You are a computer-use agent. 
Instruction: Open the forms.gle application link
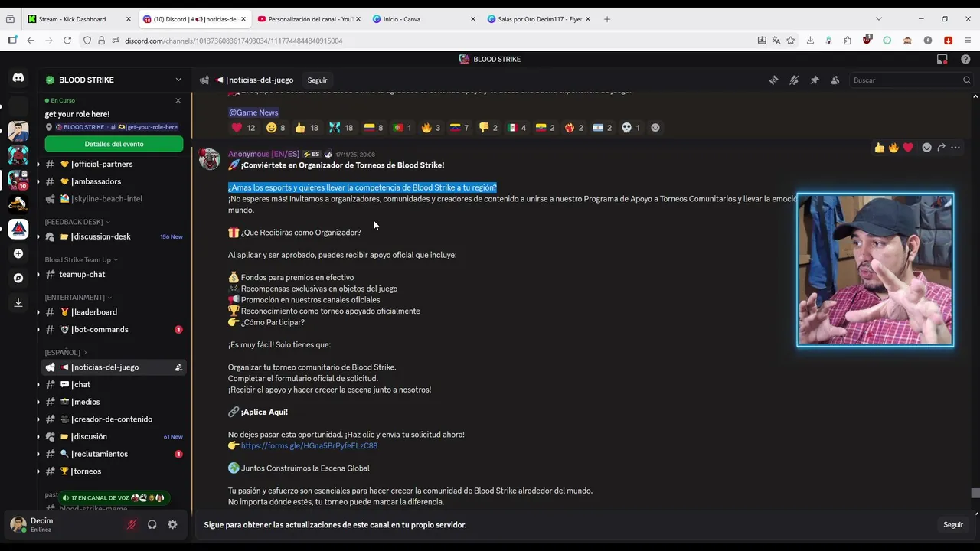(x=309, y=445)
